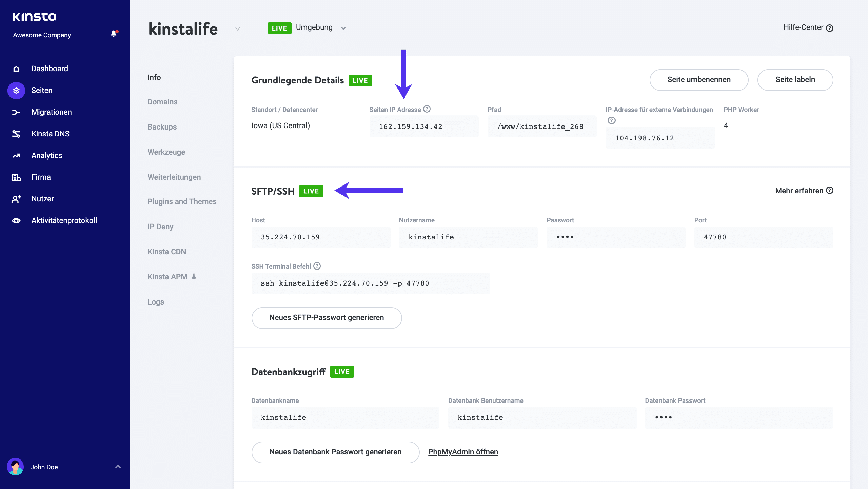
Task: Open PhpMyAdmin via the link
Action: coord(463,452)
